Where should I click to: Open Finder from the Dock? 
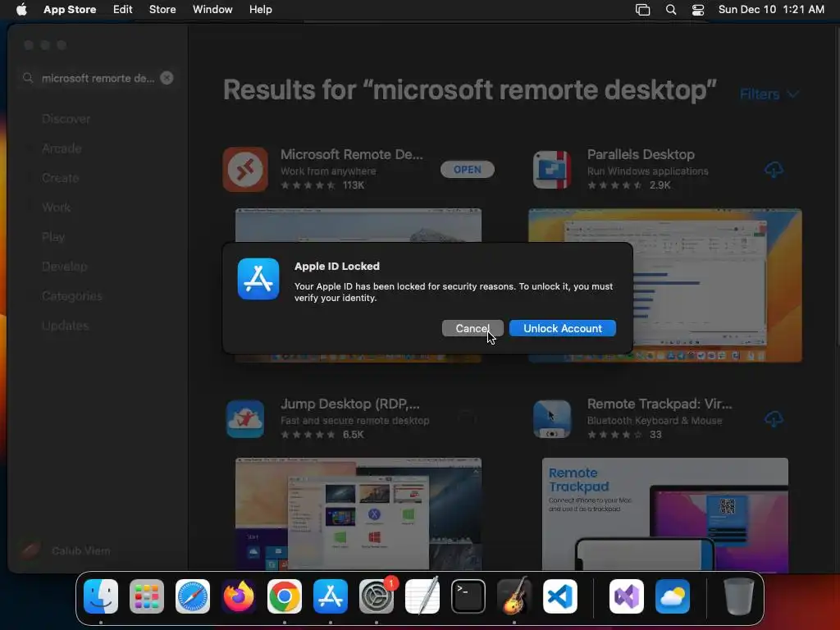tap(101, 596)
